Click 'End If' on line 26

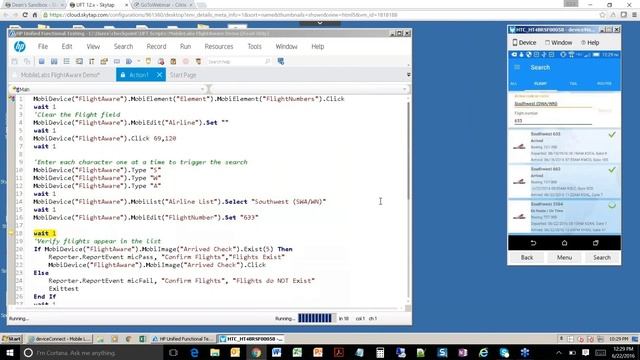click(x=45, y=296)
